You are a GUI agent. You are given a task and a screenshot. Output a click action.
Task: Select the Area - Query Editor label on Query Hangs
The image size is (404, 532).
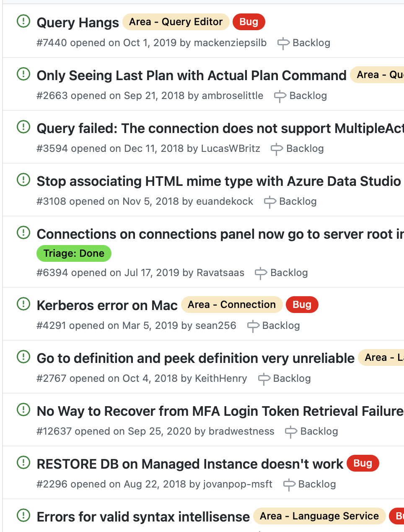[176, 22]
